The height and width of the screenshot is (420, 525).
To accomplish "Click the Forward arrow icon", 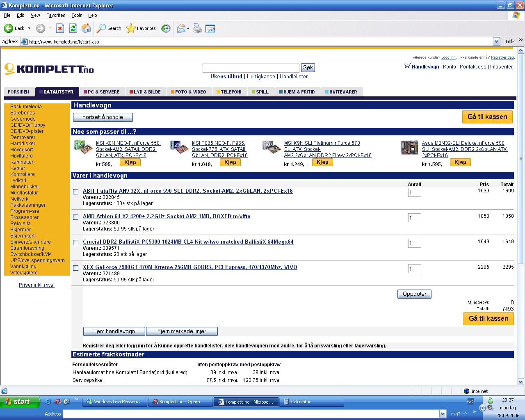I will [x=40, y=28].
